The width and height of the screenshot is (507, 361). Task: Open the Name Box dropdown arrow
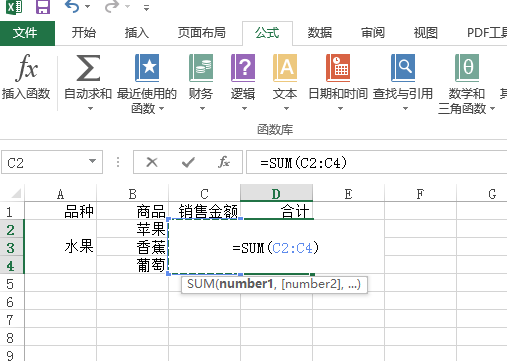click(92, 162)
